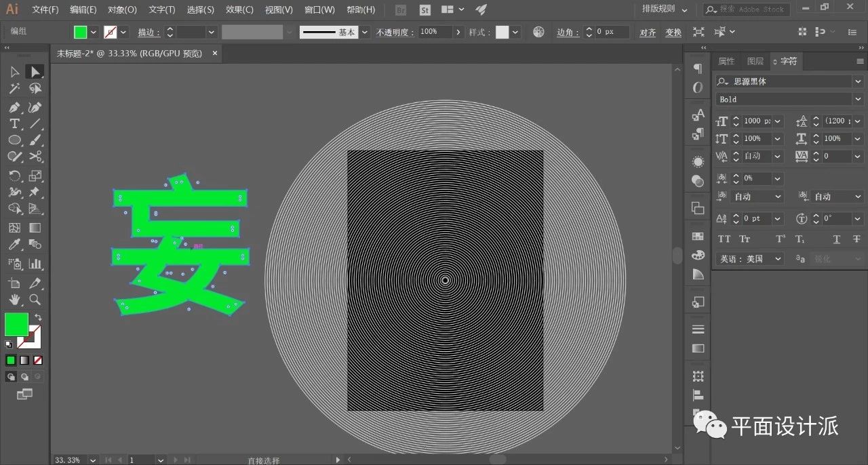Open the OpenType panel icon
The width and height of the screenshot is (868, 465).
point(698,87)
